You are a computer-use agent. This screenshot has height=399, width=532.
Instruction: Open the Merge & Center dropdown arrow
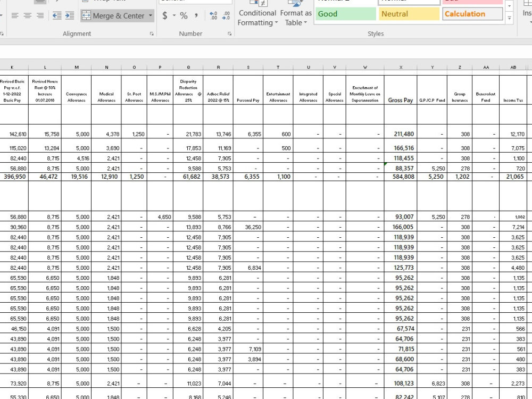151,15
